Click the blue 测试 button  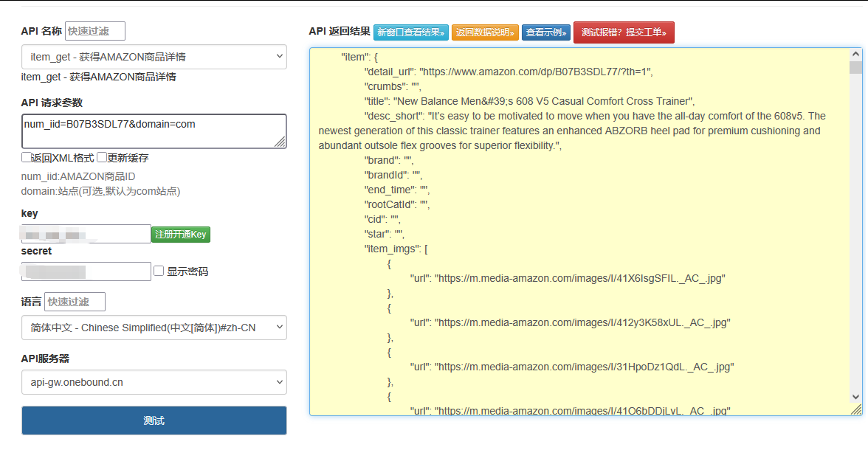point(154,420)
